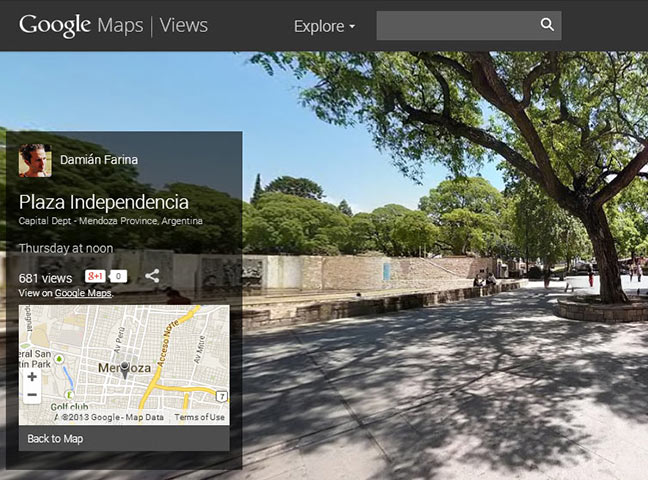The height and width of the screenshot is (480, 648).
Task: Click the Plaza Independencia title
Action: [103, 202]
